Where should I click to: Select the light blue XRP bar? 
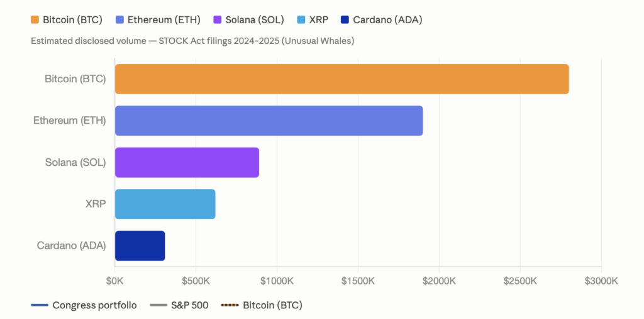(x=165, y=204)
